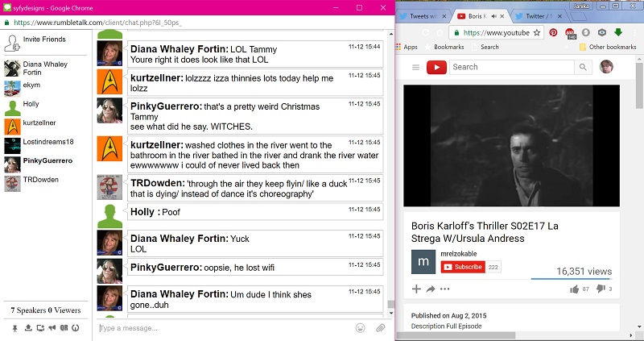Click the YouTube address bar

click(496, 32)
